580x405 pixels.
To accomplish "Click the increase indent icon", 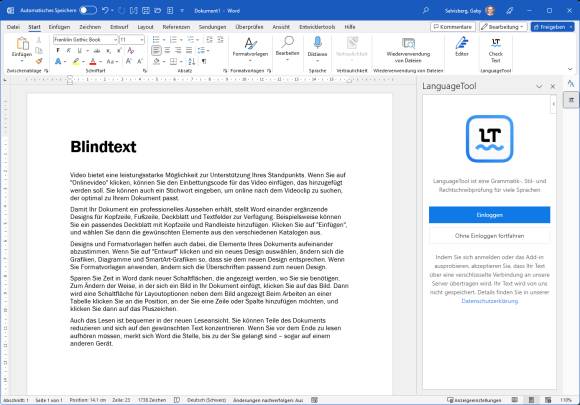I will coord(220,40).
